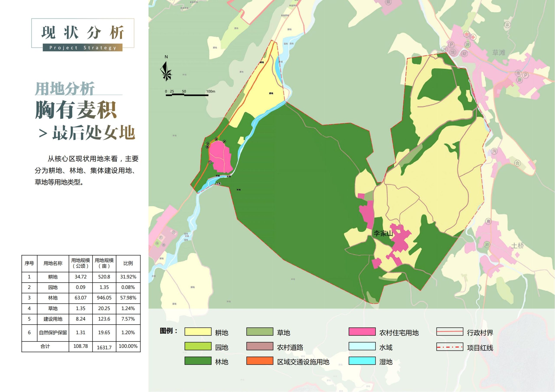Click the 建设用地 table cell
Screen dimensions: 555x392
coord(53,319)
